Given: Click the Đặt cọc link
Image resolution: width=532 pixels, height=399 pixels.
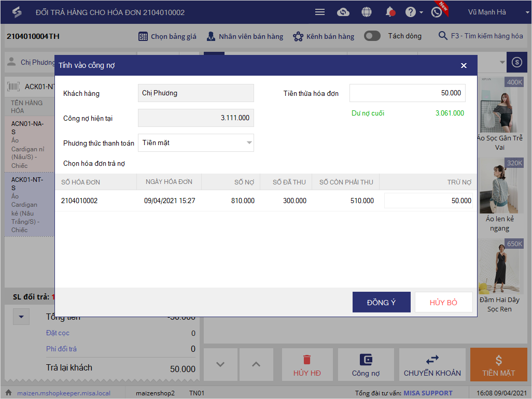Looking at the screenshot, I should 58,333.
